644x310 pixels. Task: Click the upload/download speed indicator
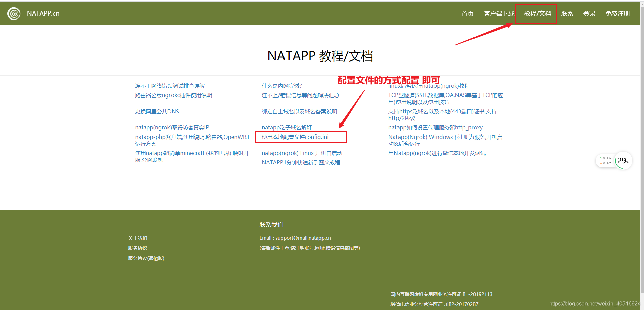click(x=605, y=161)
